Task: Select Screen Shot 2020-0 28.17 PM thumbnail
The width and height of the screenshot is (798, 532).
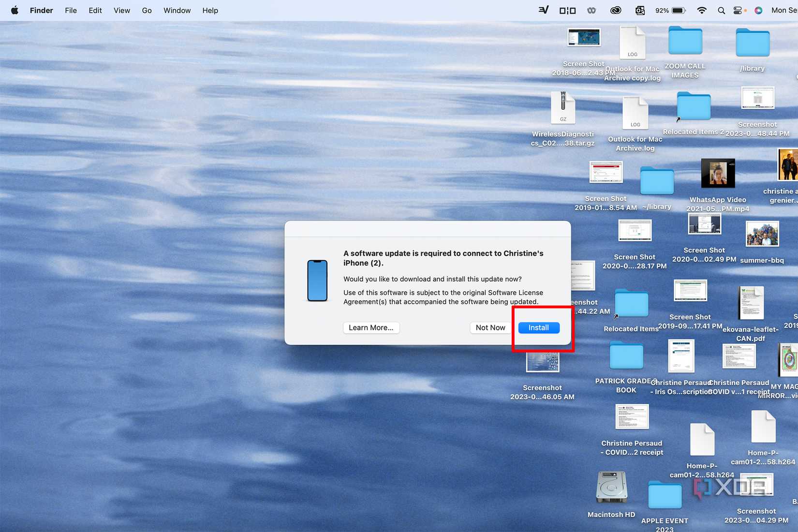Action: click(x=635, y=230)
